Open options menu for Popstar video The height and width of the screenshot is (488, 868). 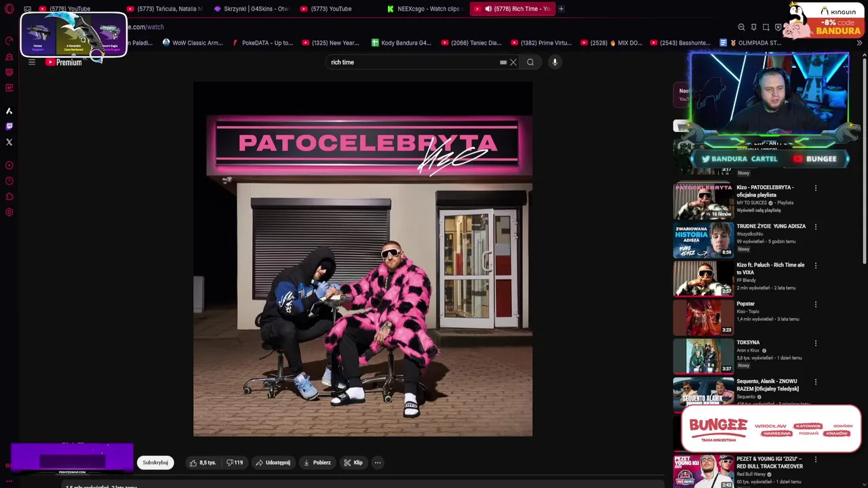[x=816, y=304]
